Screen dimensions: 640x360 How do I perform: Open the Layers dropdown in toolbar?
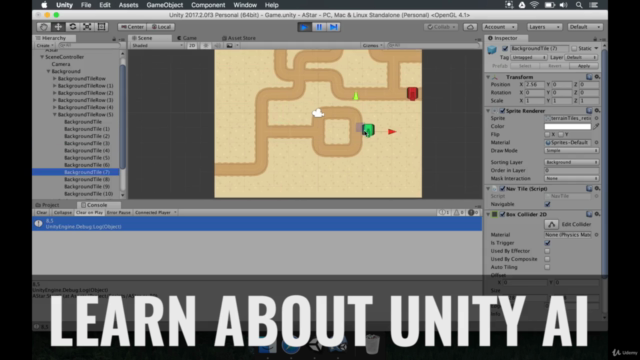(x=544, y=27)
